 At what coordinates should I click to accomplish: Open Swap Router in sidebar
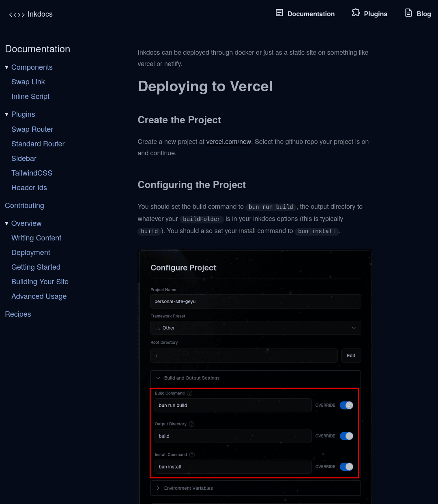32,129
